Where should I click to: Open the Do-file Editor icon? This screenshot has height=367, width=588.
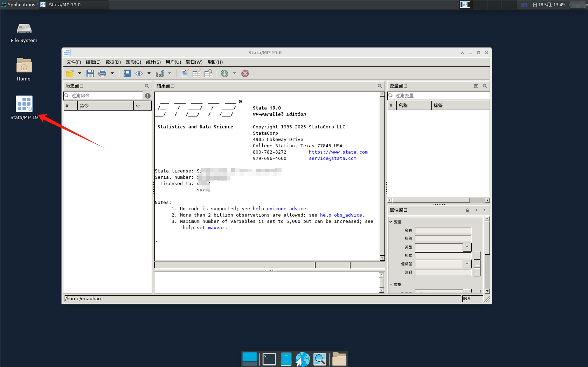(185, 73)
